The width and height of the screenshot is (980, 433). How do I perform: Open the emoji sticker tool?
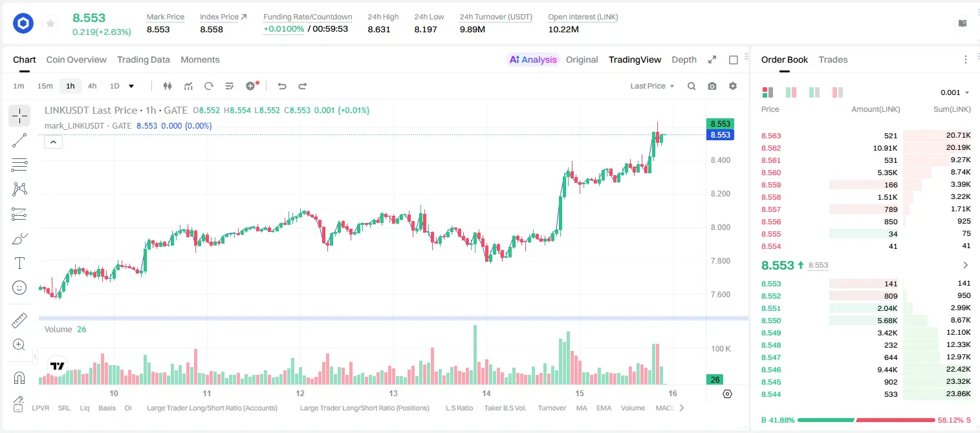click(19, 288)
